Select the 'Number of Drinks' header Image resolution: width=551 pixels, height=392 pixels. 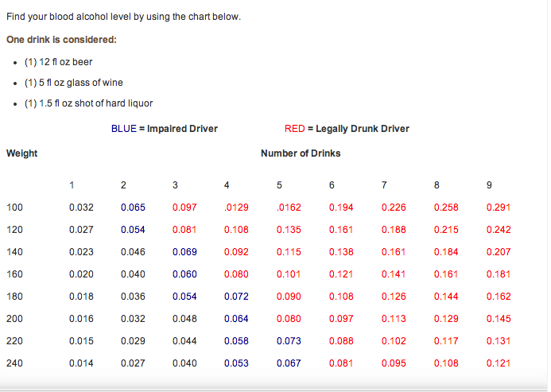pos(301,153)
